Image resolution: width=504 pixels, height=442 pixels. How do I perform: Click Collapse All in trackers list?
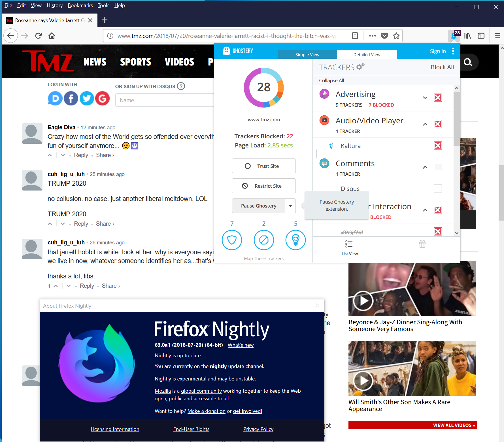[331, 81]
